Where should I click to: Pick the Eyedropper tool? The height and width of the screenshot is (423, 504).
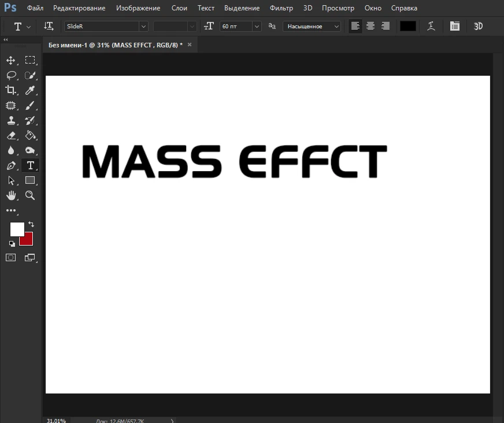coord(30,90)
